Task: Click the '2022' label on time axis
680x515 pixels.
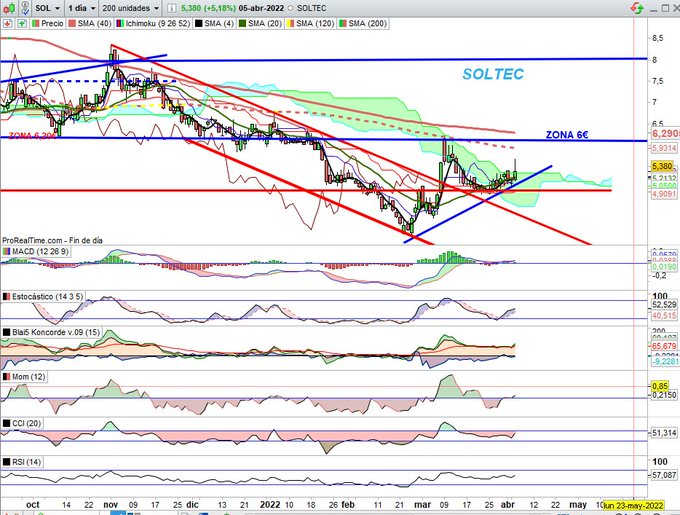Action: click(x=270, y=505)
